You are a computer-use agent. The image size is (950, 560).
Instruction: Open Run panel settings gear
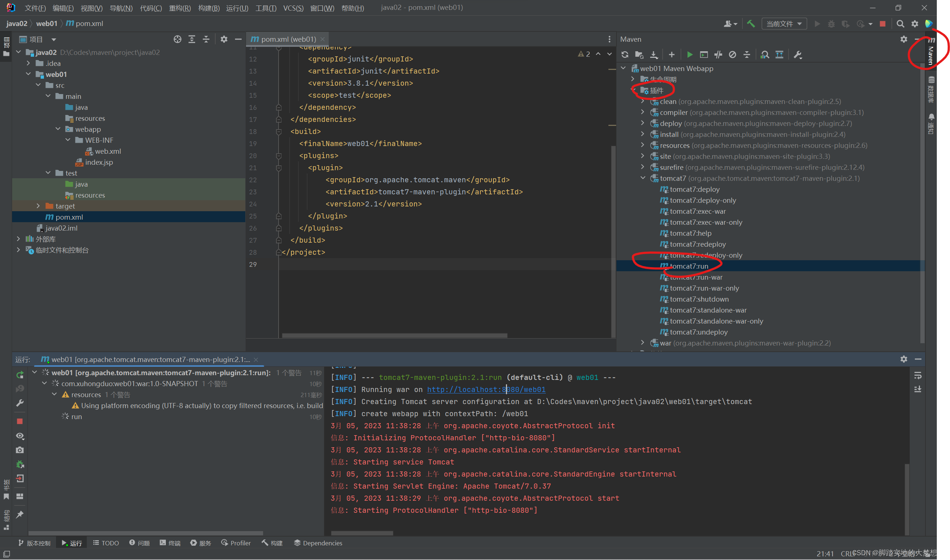click(904, 359)
